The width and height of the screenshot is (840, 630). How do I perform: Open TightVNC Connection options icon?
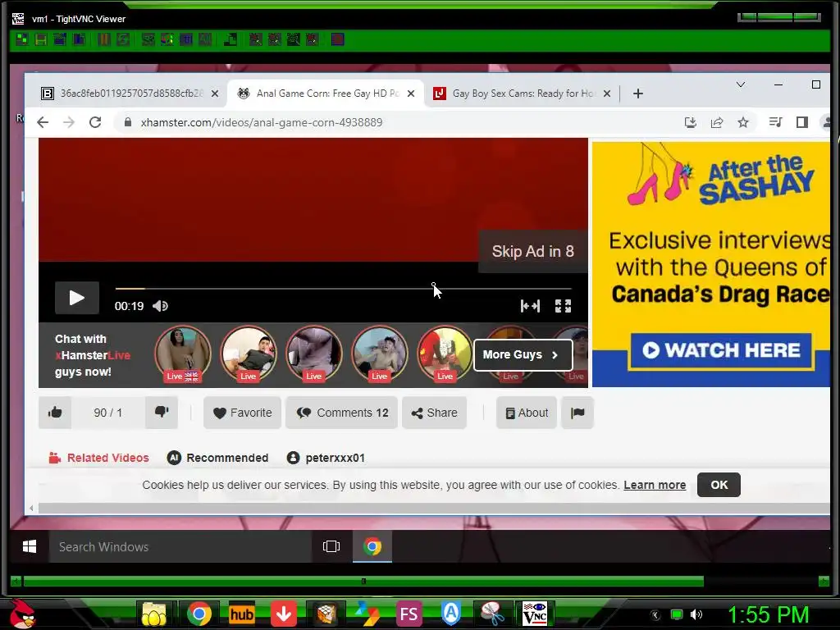60,39
